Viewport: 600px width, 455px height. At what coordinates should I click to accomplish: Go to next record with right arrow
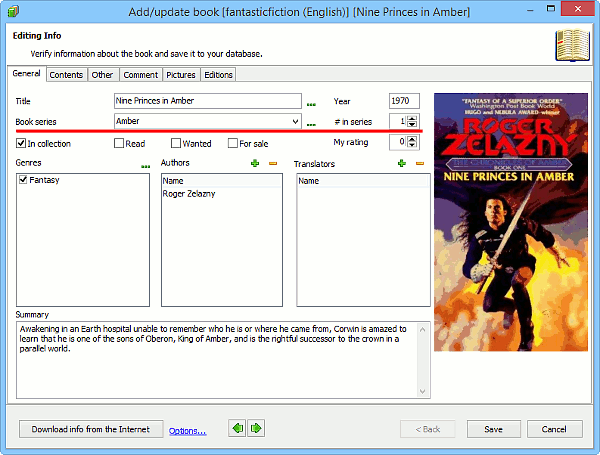[x=256, y=428]
